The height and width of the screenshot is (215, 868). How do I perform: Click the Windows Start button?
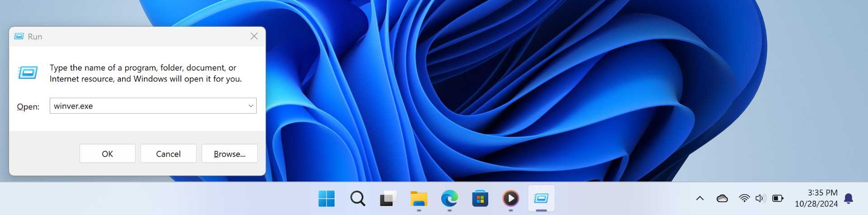(x=326, y=198)
